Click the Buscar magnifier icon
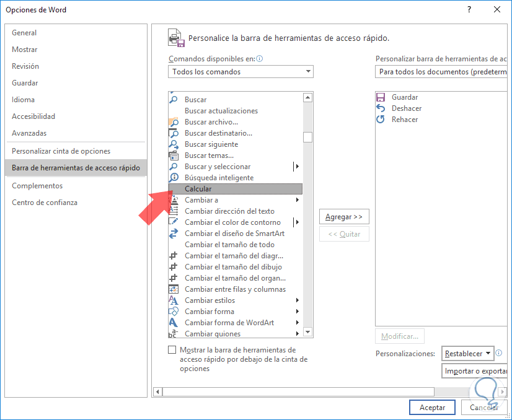The height and width of the screenshot is (420, 512). pos(174,99)
